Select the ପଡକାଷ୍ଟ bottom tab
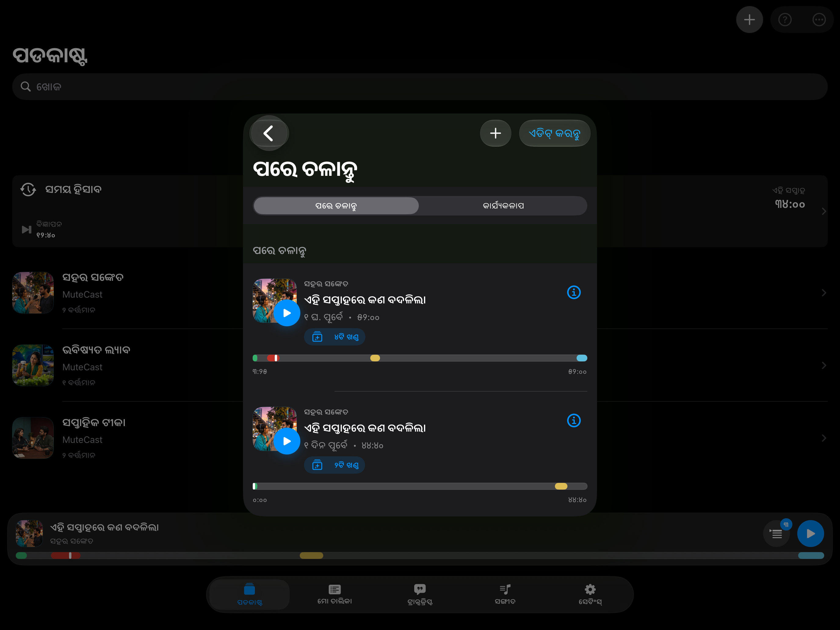Screen dimensions: 840x630 [249, 594]
